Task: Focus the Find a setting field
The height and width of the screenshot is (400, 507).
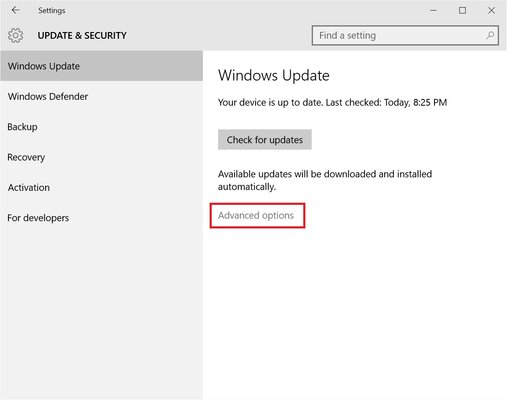Action: (405, 35)
